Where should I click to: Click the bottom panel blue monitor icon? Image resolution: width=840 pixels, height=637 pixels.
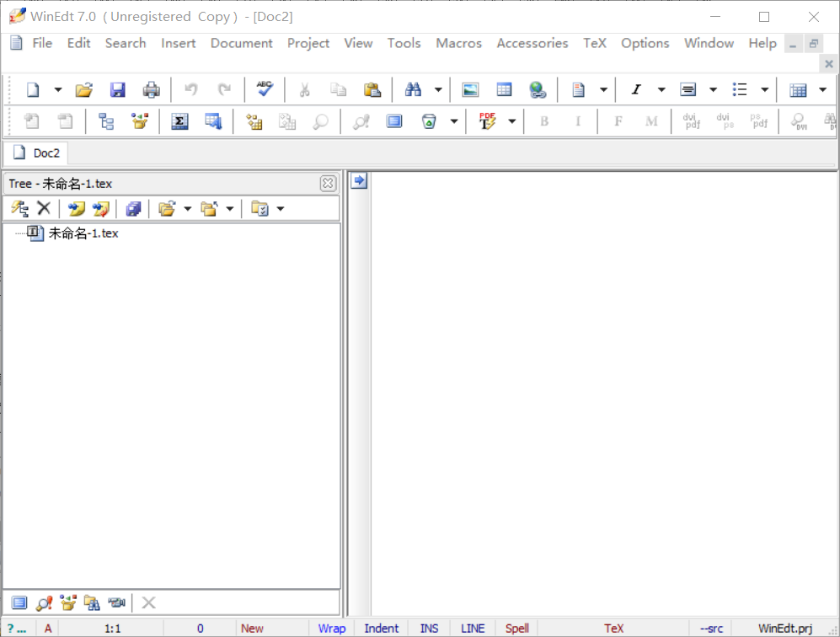[x=19, y=602]
